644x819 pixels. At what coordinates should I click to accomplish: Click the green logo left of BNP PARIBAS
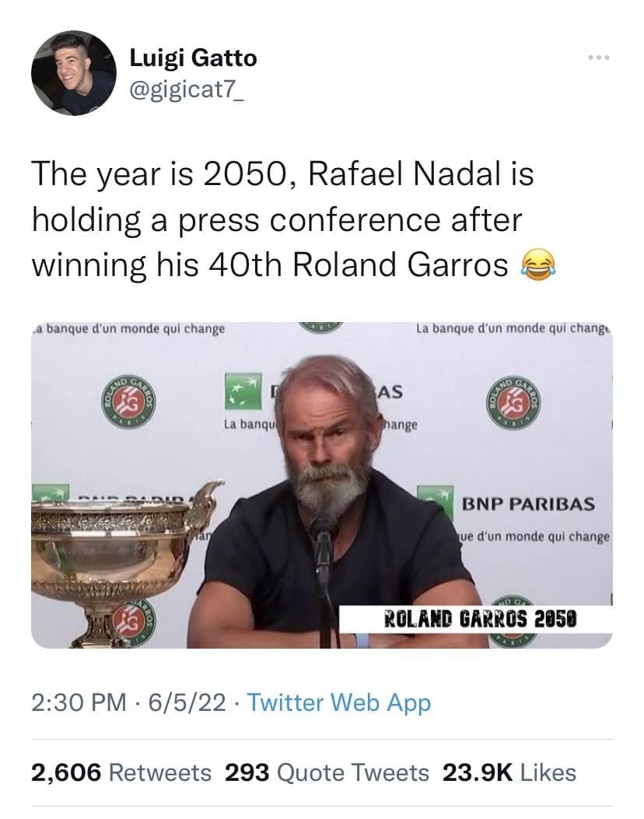tap(436, 502)
